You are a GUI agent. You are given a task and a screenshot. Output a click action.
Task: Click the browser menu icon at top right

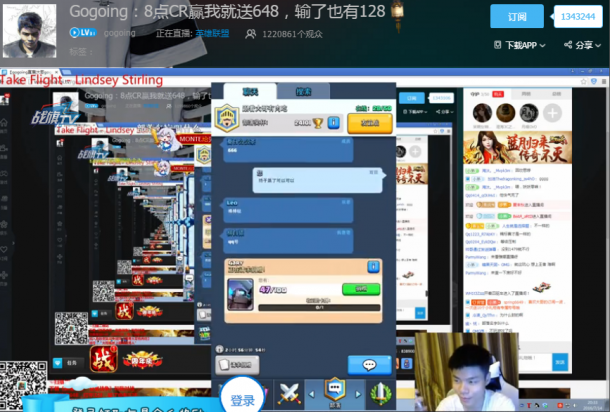604,81
